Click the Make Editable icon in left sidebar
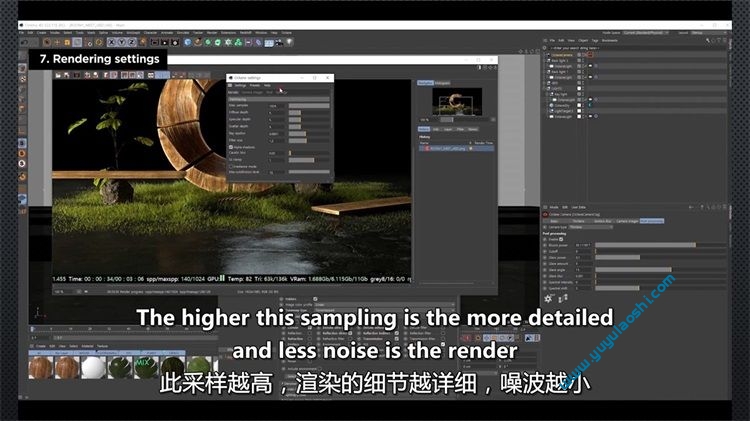Image resolution: width=750 pixels, height=421 pixels. click(22, 56)
